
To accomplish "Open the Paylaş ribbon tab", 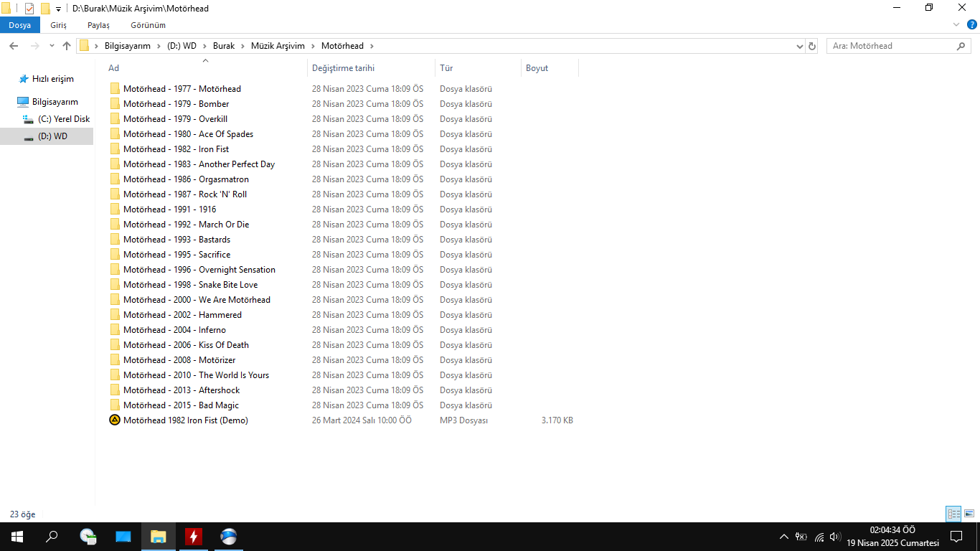I will click(98, 25).
